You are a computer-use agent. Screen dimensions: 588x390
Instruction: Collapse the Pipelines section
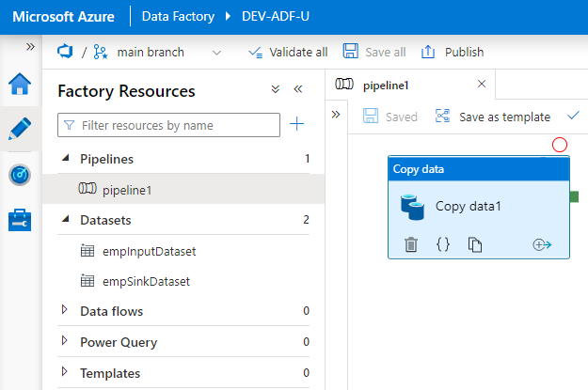[66, 158]
